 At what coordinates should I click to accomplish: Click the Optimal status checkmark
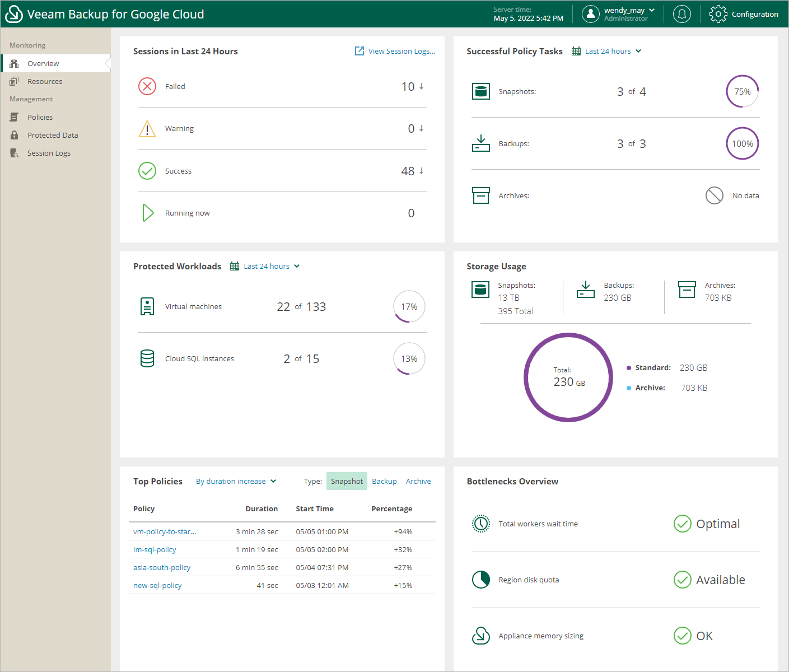(x=683, y=524)
